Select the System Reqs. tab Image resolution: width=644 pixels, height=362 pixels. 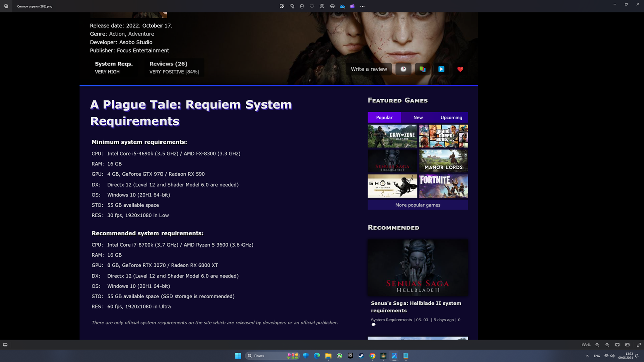[x=114, y=67]
